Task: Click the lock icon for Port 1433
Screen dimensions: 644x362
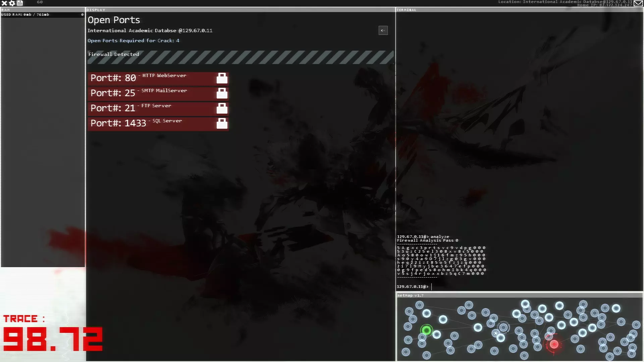Action: [222, 124]
